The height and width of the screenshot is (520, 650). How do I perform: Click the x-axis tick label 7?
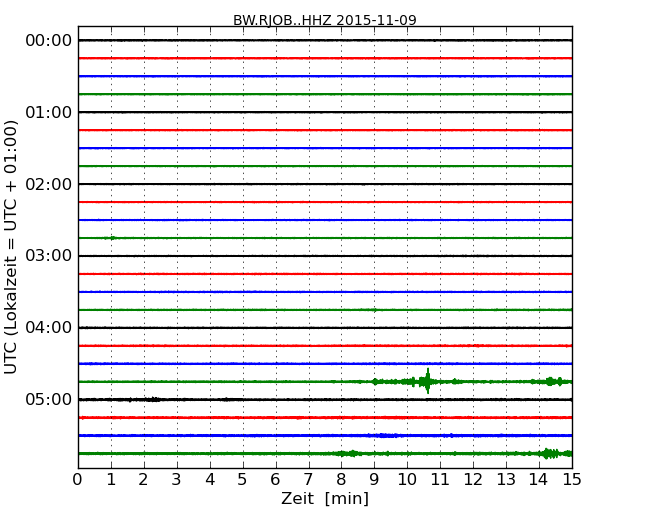(308, 480)
